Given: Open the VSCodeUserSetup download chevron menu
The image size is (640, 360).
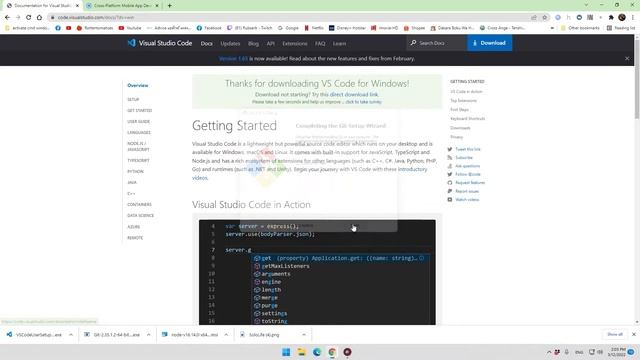Looking at the screenshot, I should pos(71,335).
